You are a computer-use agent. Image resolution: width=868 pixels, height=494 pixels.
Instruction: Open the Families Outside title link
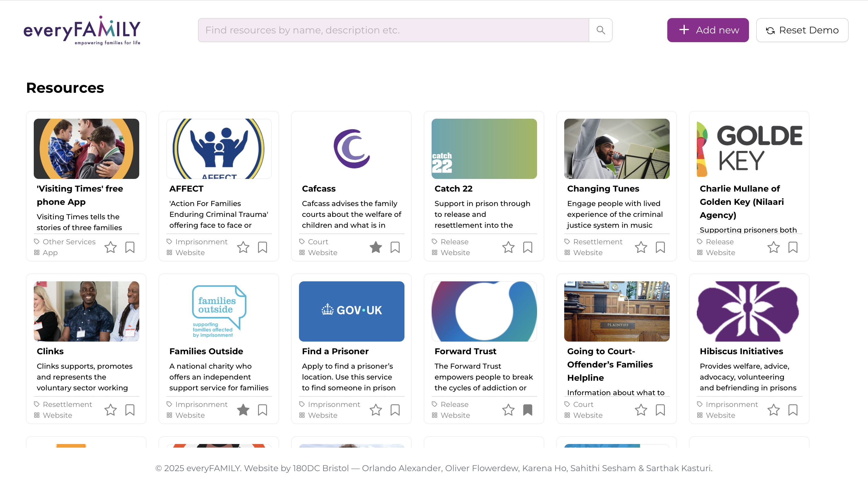point(206,351)
